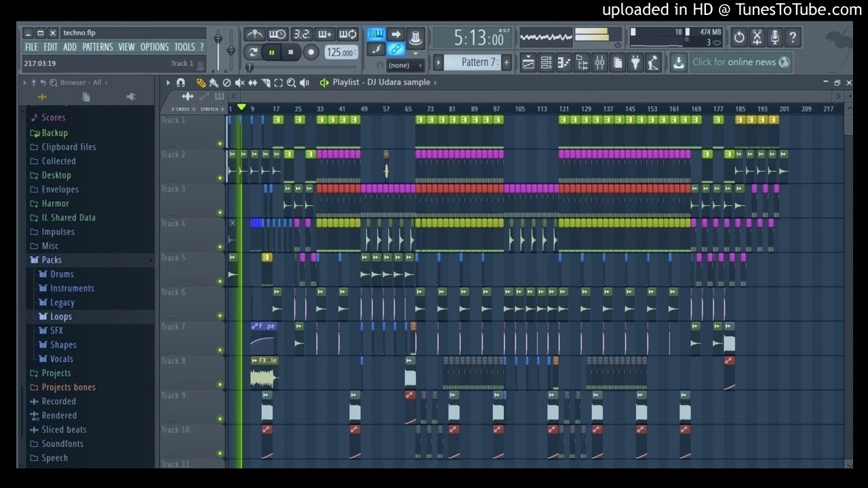Open the FILE menu

(32, 47)
